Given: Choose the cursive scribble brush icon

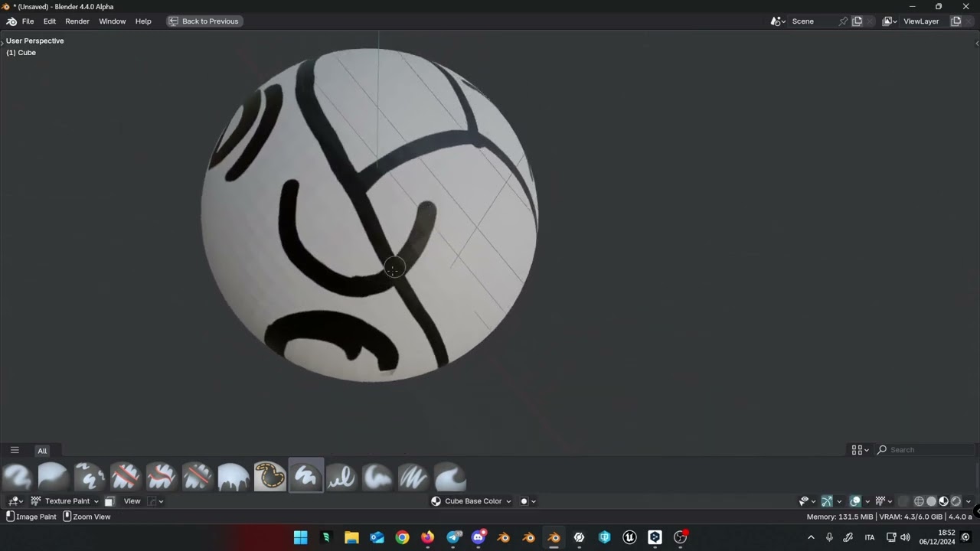Looking at the screenshot, I should point(341,476).
